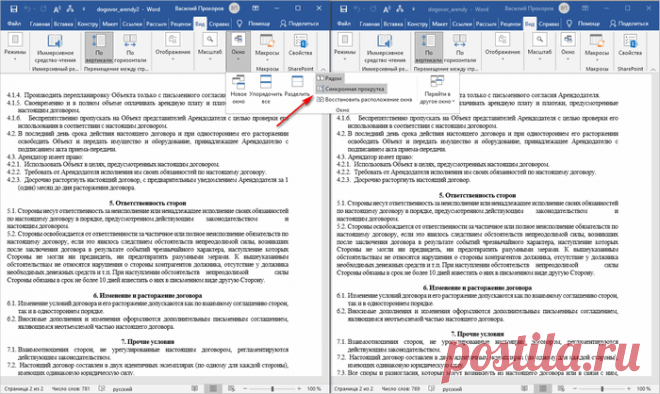Click the word count in right status bar

click(x=401, y=389)
